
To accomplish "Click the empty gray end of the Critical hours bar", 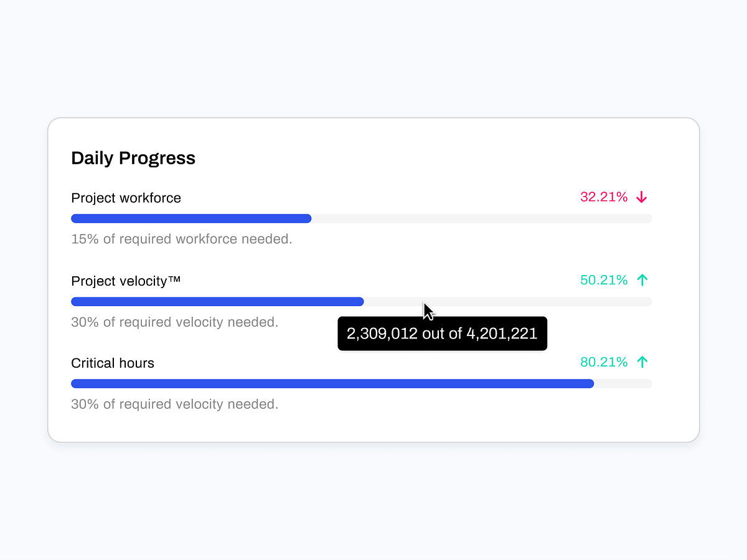I will coord(622,384).
